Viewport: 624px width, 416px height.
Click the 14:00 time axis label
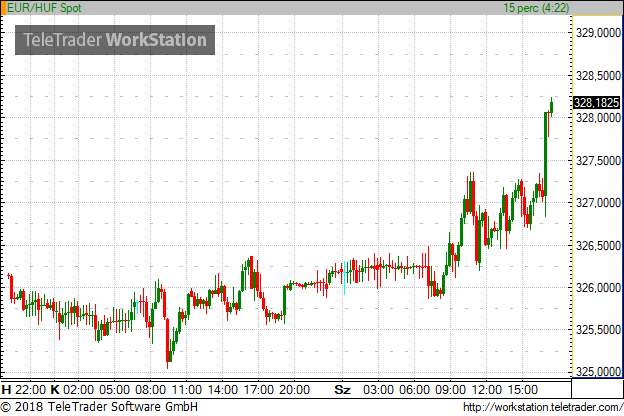click(x=223, y=389)
